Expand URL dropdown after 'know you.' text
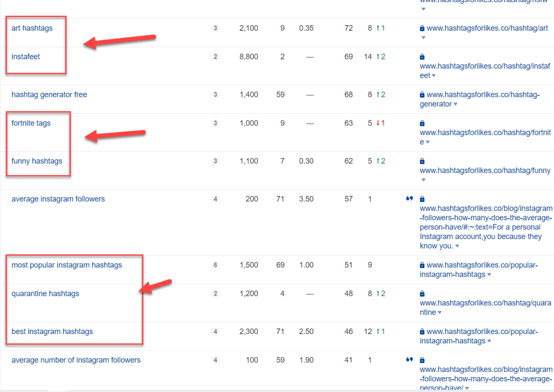The width and height of the screenshot is (554, 392). pos(457,246)
